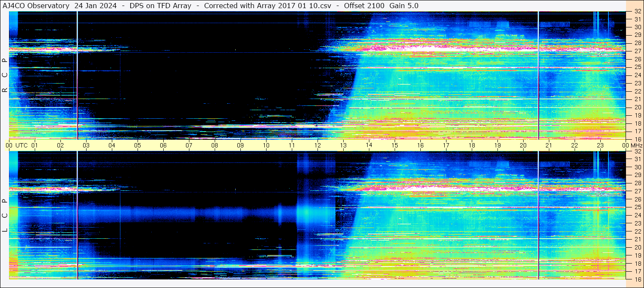This screenshot has height=288, width=644.
Task: Select the '19' hour on the time axis
Action: (x=497, y=145)
